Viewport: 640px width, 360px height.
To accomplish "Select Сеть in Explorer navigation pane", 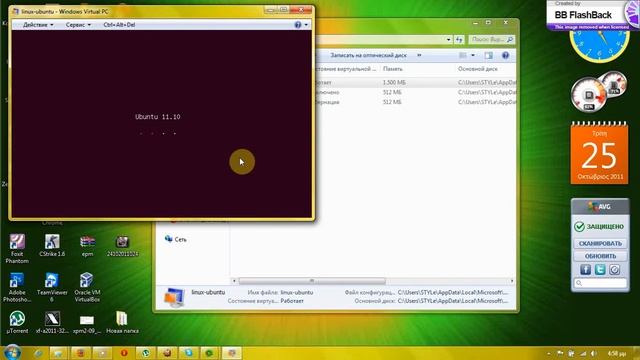I will point(176,239).
